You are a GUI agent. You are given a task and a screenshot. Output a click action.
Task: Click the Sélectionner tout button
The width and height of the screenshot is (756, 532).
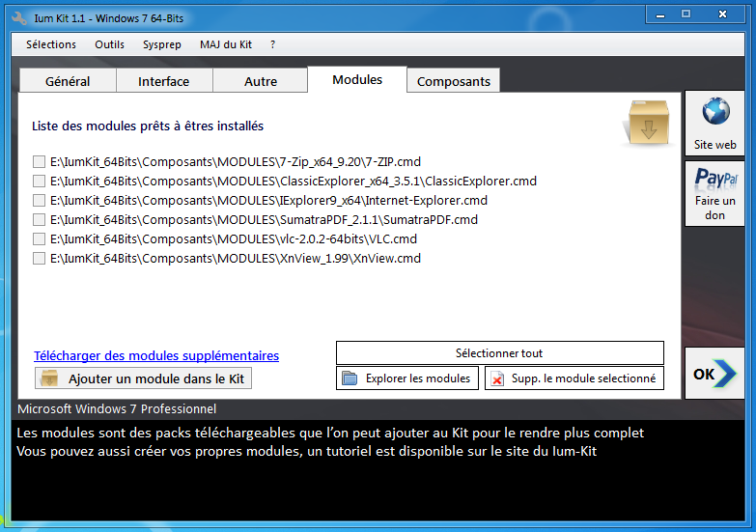click(499, 353)
